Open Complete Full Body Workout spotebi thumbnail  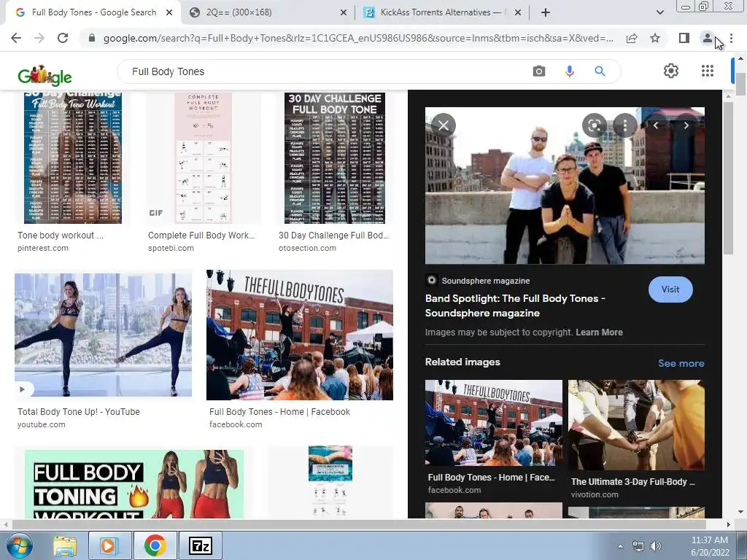pos(204,158)
